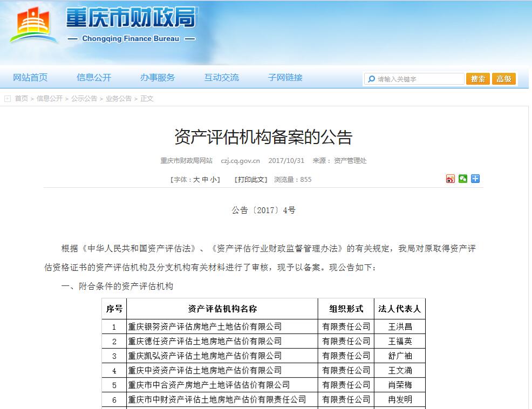Click the 来源：资产管理处 text

tap(339, 161)
